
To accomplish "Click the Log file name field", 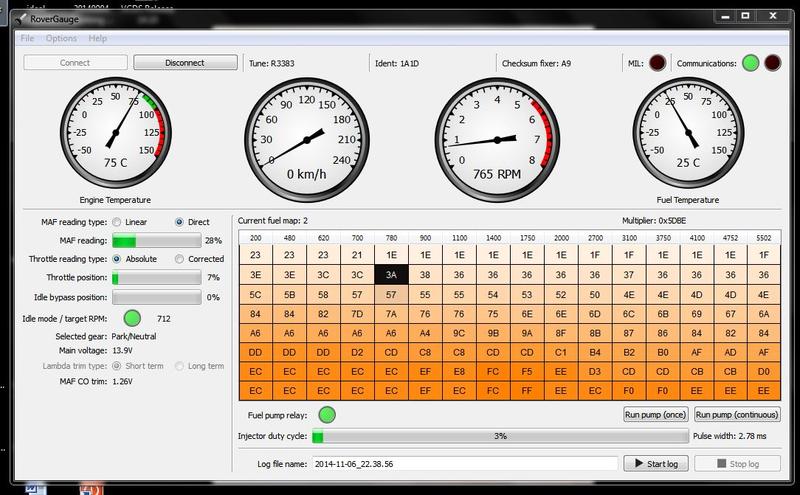I will pos(463,464).
